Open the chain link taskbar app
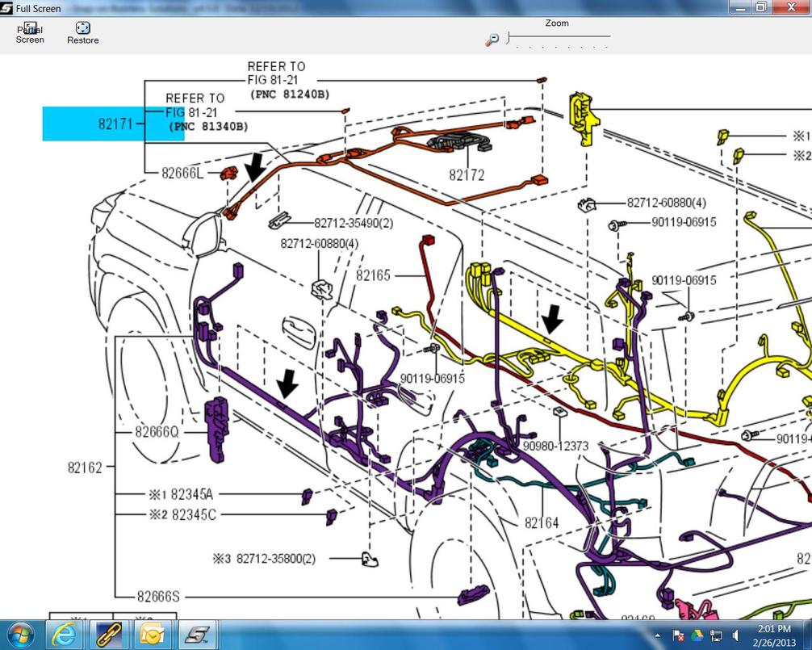Screen dimensions: 812x650 109,635
